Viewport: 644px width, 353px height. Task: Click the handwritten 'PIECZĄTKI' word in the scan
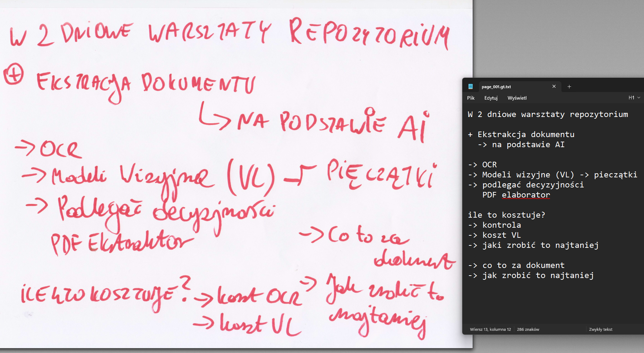[x=381, y=175]
